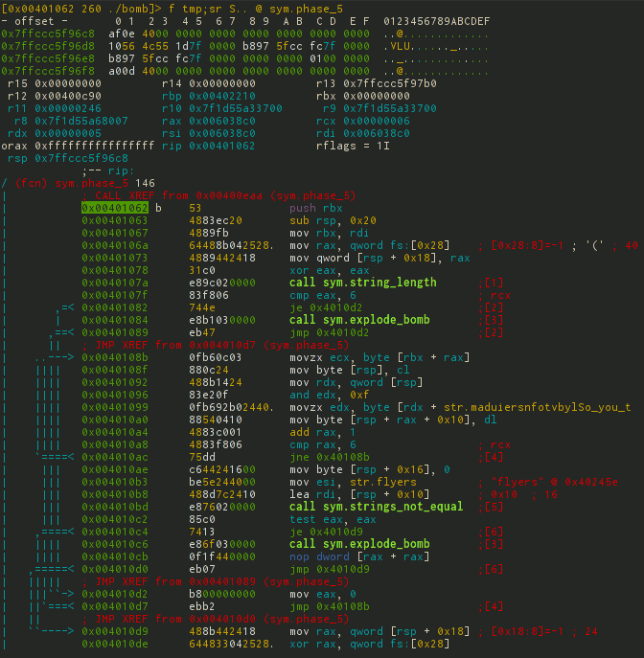Select 'mov qword [rsp + 0x18], rax' instruction
Screen dimensions: 644x658
tap(379, 258)
